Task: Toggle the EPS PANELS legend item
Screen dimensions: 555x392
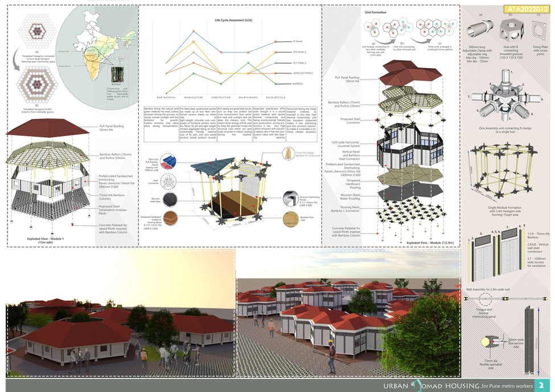Action: pos(298,52)
